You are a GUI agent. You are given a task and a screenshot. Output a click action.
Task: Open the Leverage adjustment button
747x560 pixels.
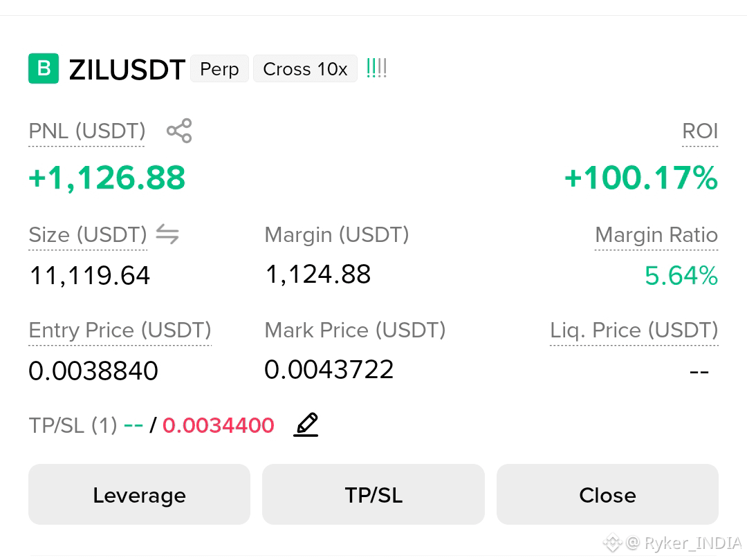(139, 494)
